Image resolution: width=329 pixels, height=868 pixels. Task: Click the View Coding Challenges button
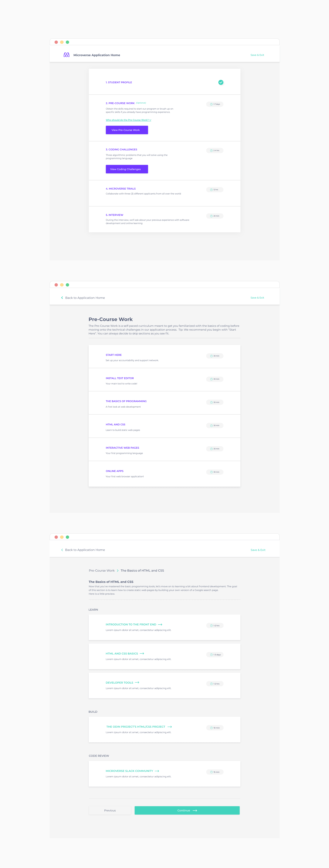click(127, 169)
